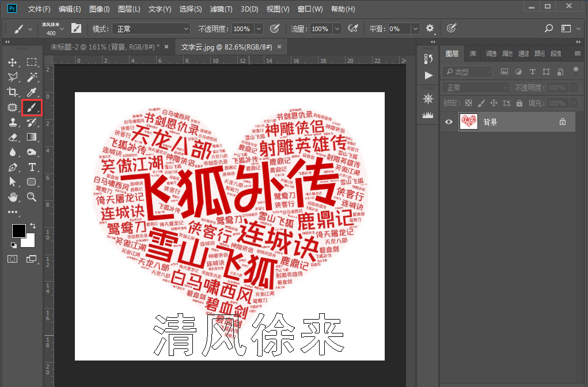Toggle Quick Mask mode
This screenshot has height=387, width=588.
[12, 259]
